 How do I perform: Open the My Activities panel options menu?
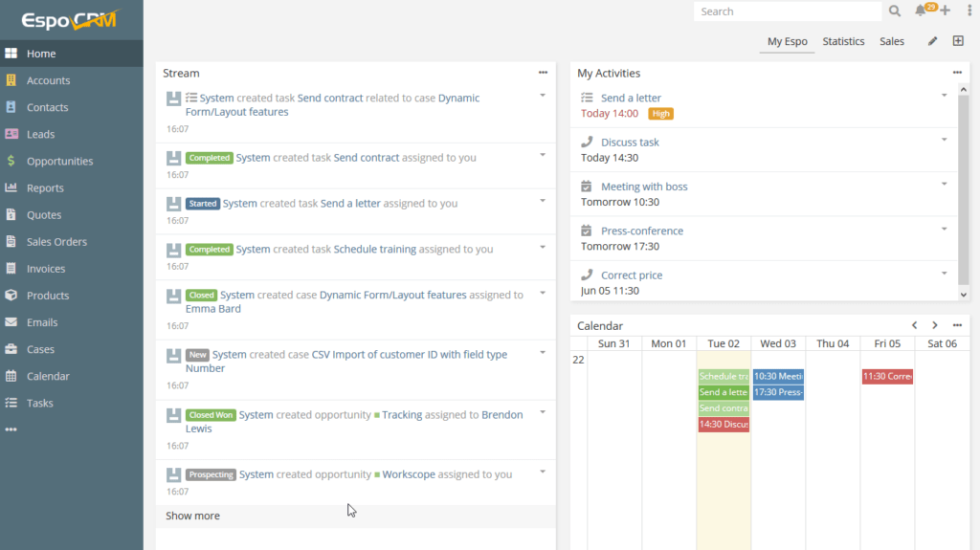[957, 73]
